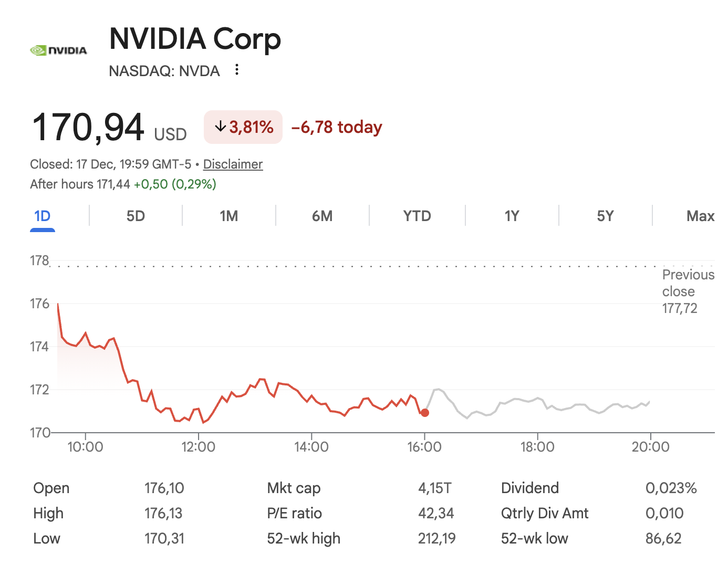Click the NASDAQ: NVDA ticker text
Viewport: 728px width, 564px height.
(164, 71)
